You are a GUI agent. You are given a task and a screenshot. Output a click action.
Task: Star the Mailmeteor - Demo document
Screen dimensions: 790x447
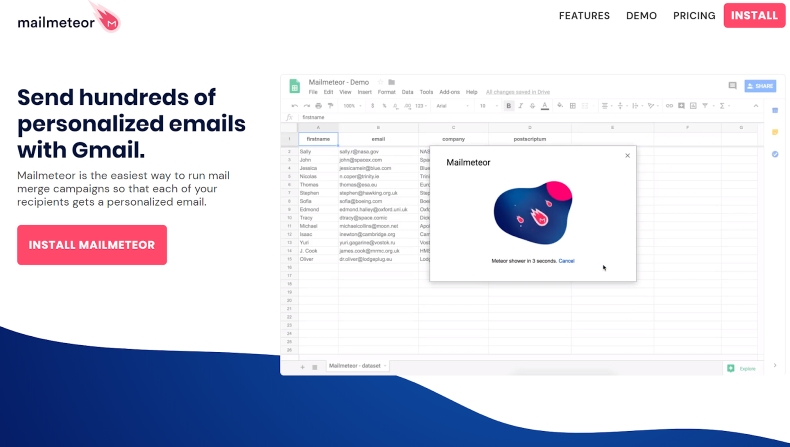(x=381, y=82)
